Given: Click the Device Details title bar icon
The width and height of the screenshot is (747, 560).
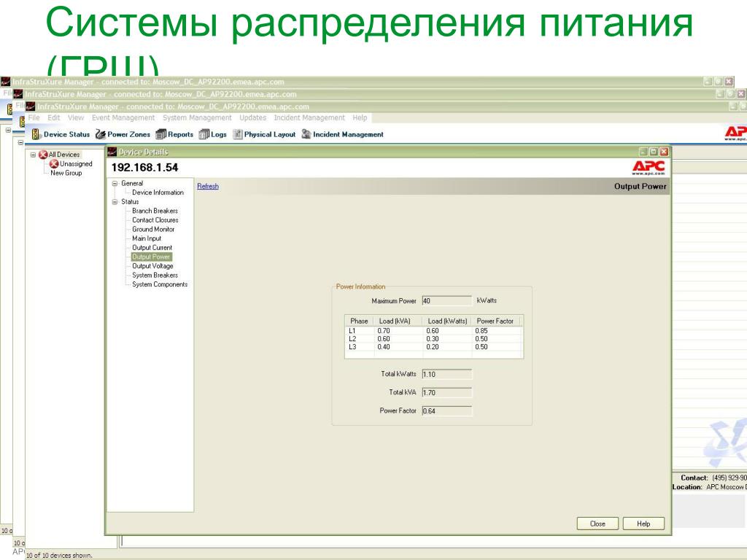Looking at the screenshot, I should [112, 152].
